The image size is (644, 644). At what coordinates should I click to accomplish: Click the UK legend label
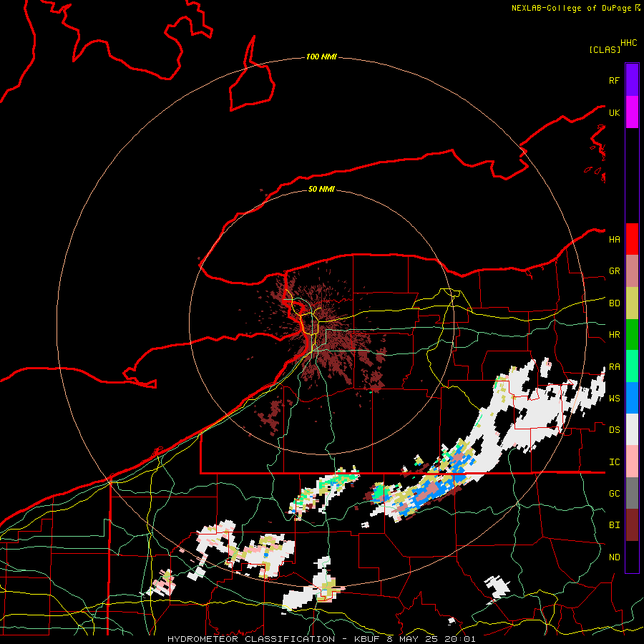pos(614,112)
